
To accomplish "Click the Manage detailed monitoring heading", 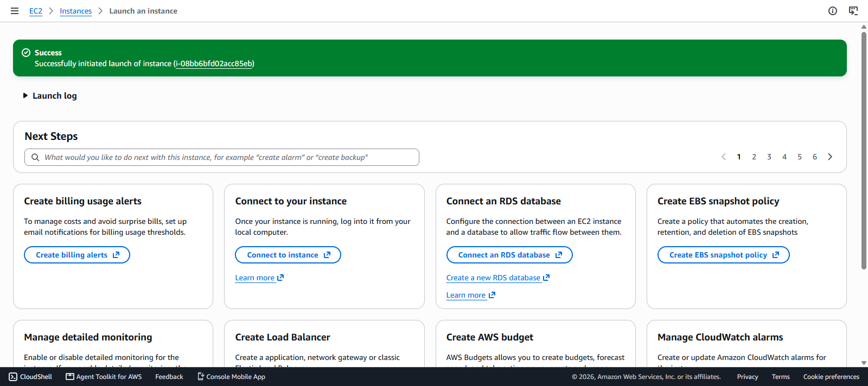I will click(x=88, y=337).
